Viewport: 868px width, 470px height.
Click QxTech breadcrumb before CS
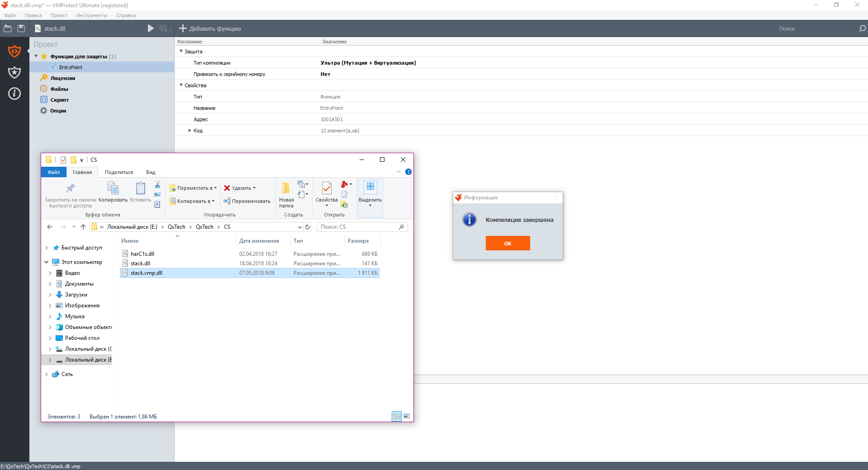click(204, 227)
